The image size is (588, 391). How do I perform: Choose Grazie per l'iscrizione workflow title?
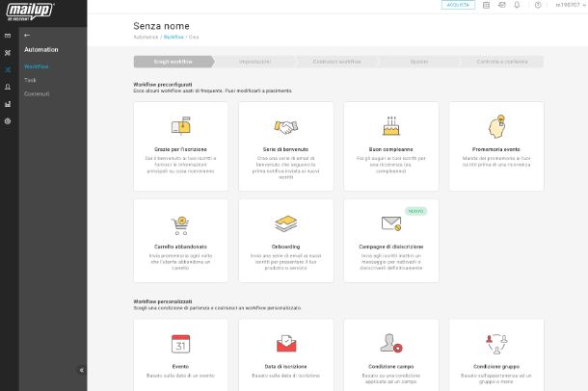(x=181, y=149)
